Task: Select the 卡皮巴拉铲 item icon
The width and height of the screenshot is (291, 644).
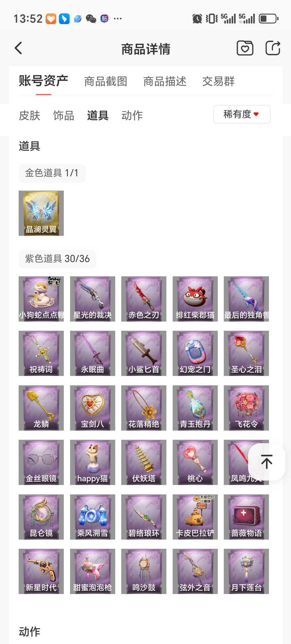Action: pyautogui.click(x=195, y=517)
